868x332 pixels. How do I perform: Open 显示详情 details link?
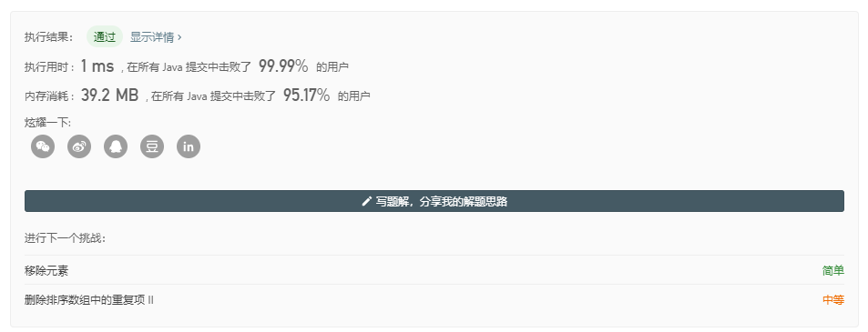click(x=152, y=37)
